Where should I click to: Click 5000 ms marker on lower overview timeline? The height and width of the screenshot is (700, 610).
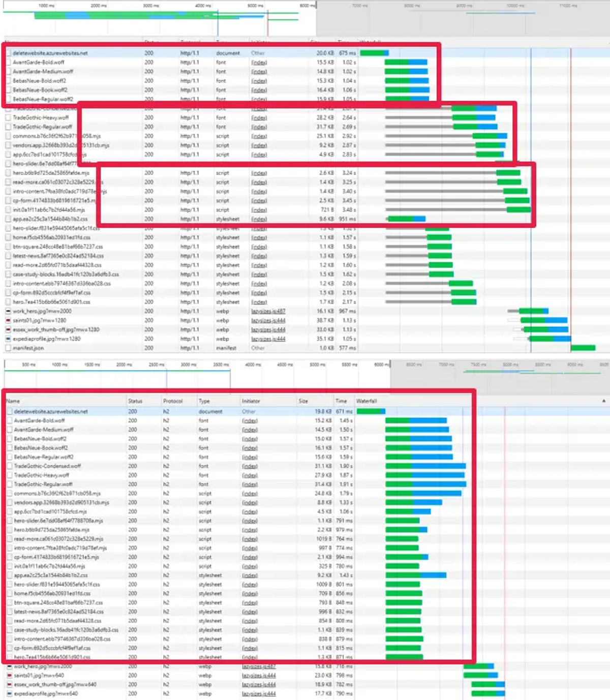[x=317, y=364]
